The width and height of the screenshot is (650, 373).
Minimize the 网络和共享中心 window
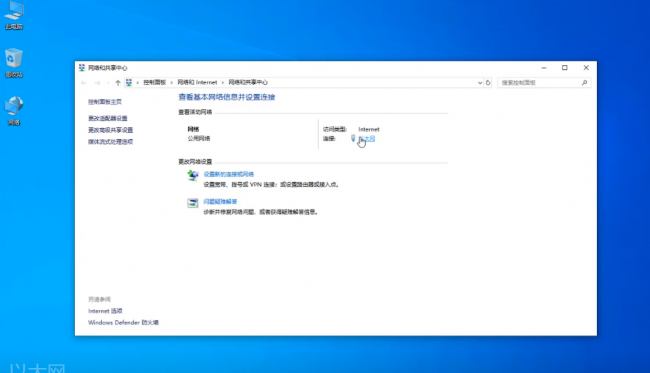coord(544,68)
